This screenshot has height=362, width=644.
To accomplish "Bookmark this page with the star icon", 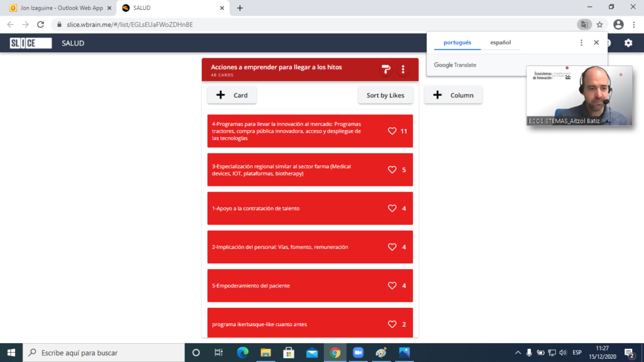I will [x=600, y=25].
